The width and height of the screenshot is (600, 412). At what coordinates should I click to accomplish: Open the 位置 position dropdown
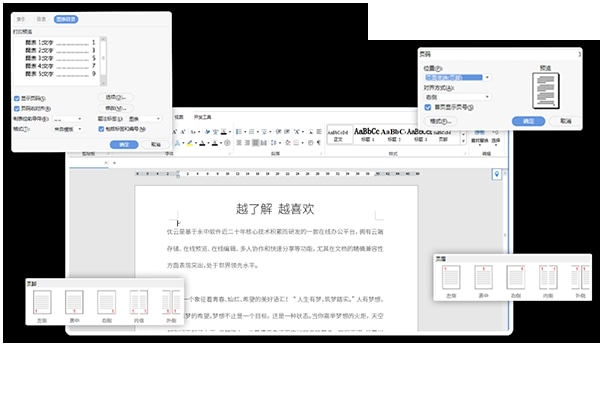pos(458,77)
